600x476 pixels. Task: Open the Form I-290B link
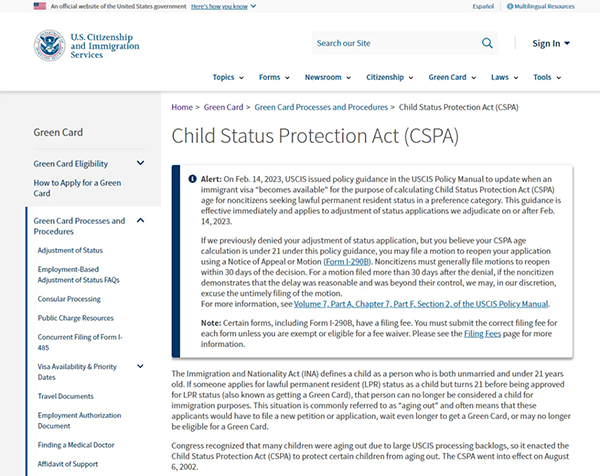click(347, 262)
